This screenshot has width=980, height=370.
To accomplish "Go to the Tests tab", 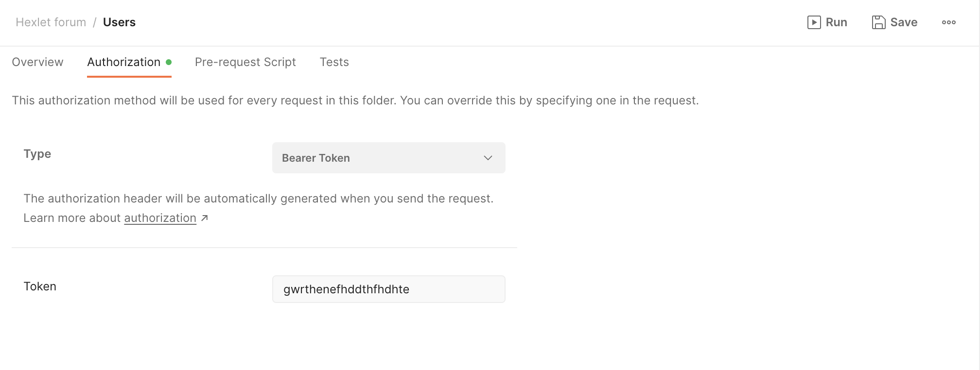I will (334, 62).
